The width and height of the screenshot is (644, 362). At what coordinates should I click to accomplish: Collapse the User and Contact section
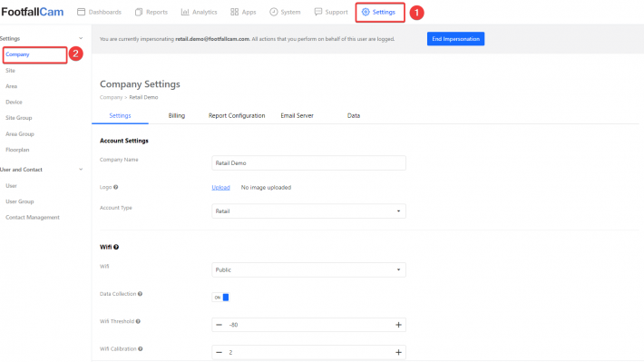pos(81,170)
